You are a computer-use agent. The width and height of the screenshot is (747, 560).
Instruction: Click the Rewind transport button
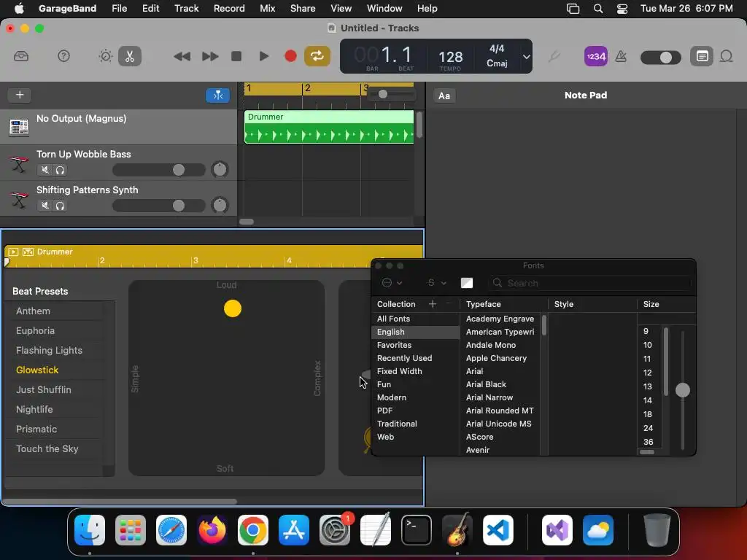(x=182, y=57)
